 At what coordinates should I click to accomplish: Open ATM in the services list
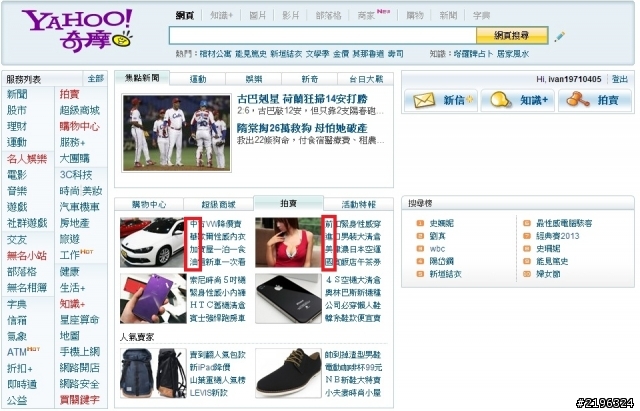click(x=17, y=352)
